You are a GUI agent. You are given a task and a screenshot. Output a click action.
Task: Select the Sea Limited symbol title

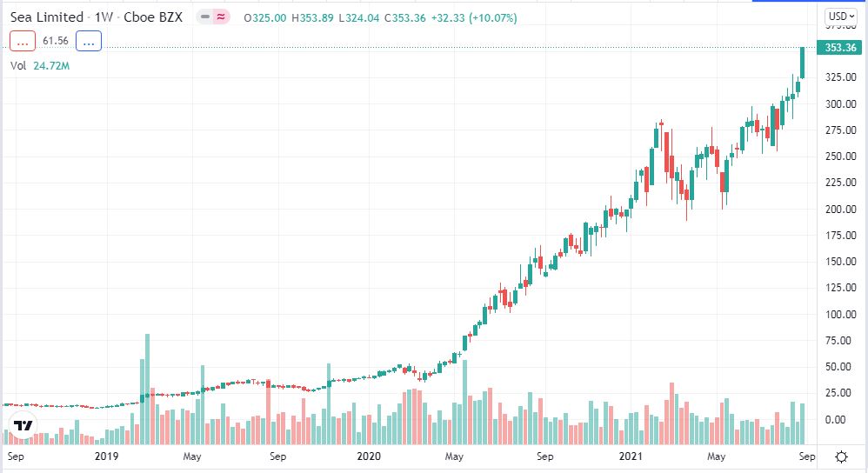[46, 17]
